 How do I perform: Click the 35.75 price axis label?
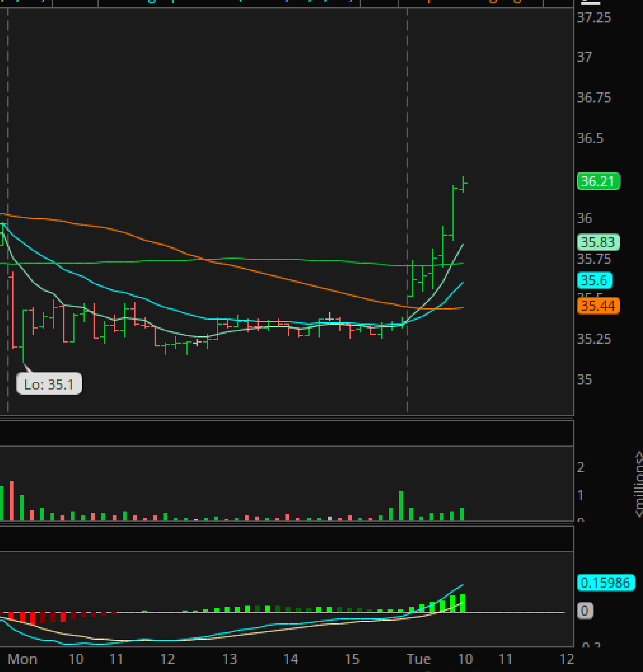594,259
